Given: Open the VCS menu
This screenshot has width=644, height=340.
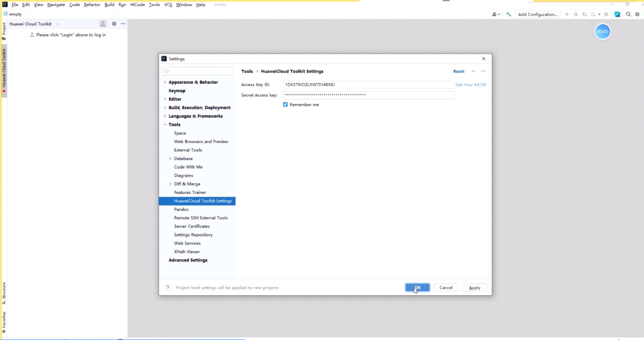Looking at the screenshot, I should 168,5.
